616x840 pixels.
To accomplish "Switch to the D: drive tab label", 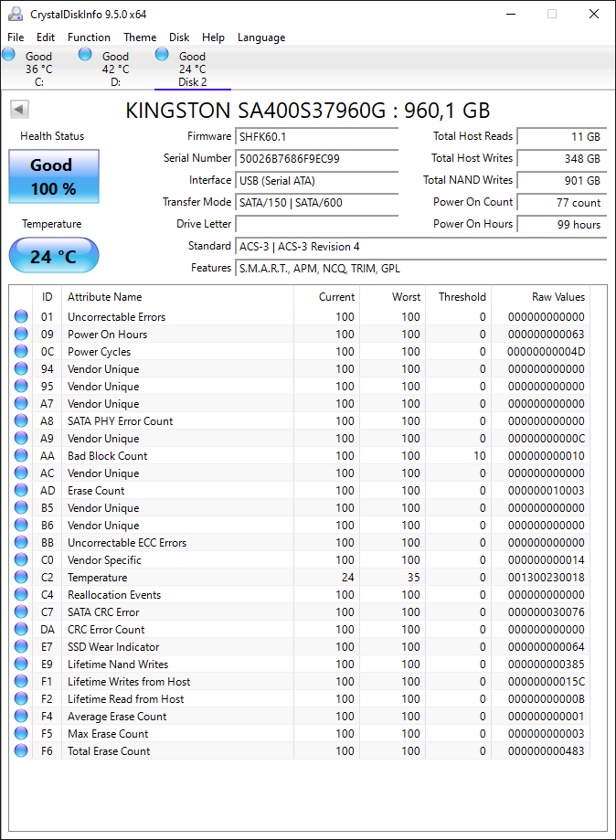I will 116,69.
